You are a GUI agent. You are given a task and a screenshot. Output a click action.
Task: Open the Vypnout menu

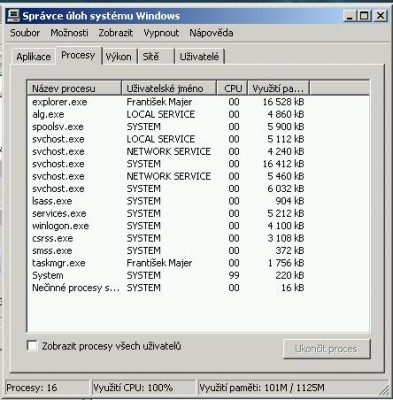(x=161, y=33)
